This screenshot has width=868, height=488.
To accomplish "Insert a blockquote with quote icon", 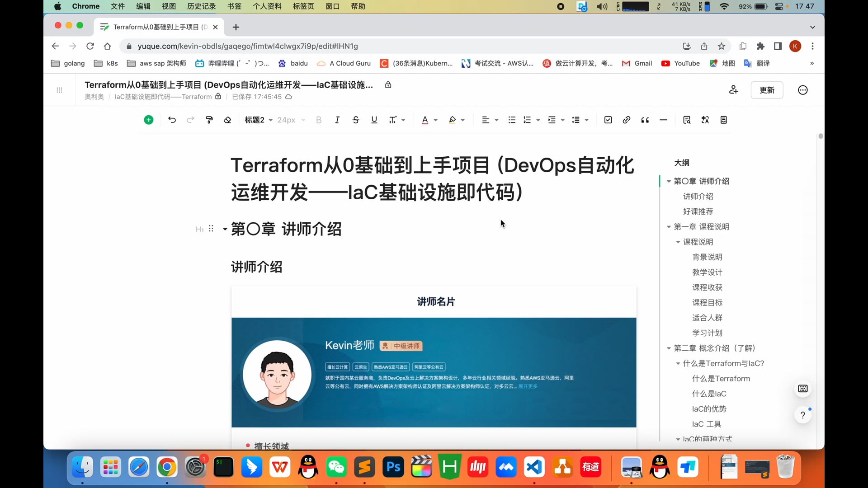I will (645, 120).
